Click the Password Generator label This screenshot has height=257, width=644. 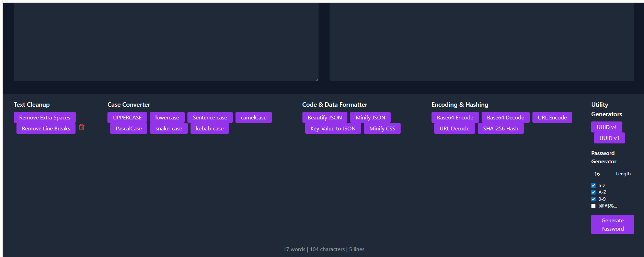click(603, 157)
